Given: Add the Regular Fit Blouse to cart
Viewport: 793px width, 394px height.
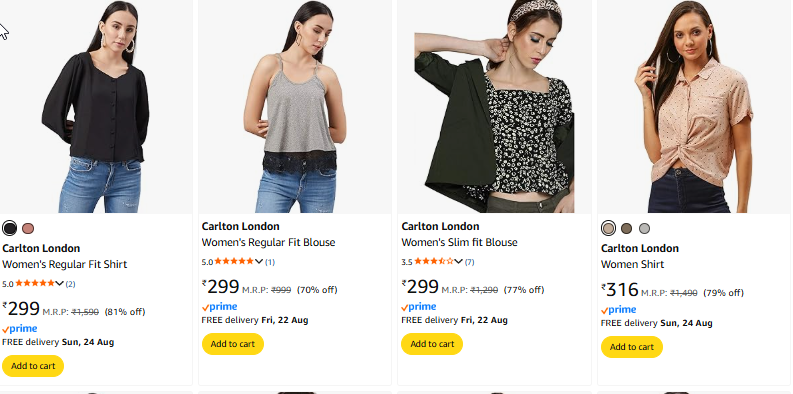Looking at the screenshot, I should coord(233,344).
